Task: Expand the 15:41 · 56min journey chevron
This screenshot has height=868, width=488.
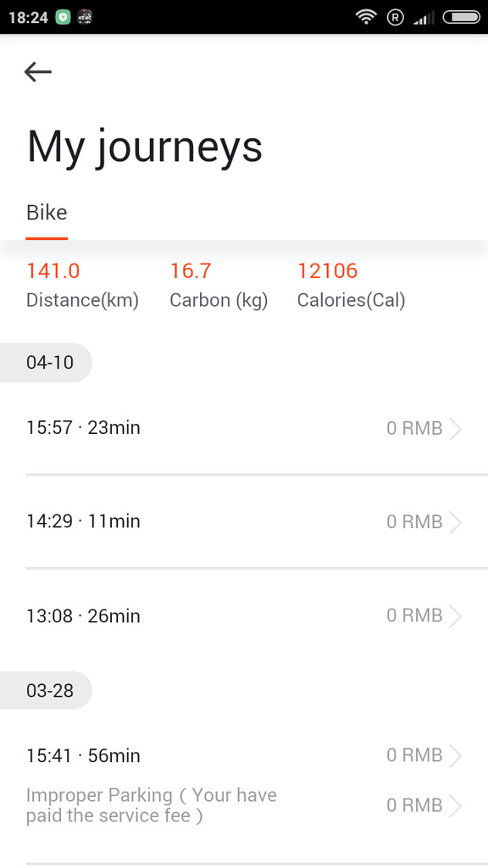Action: 457,755
